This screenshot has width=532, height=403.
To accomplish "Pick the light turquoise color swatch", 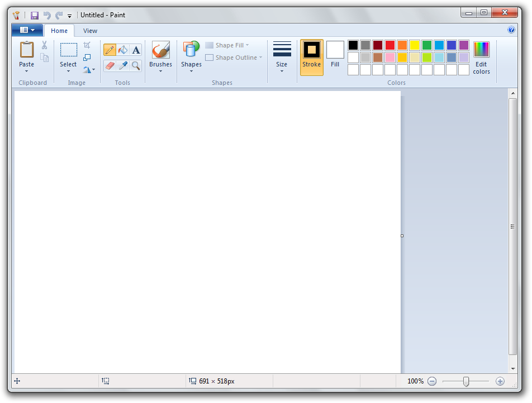I will pos(439,57).
